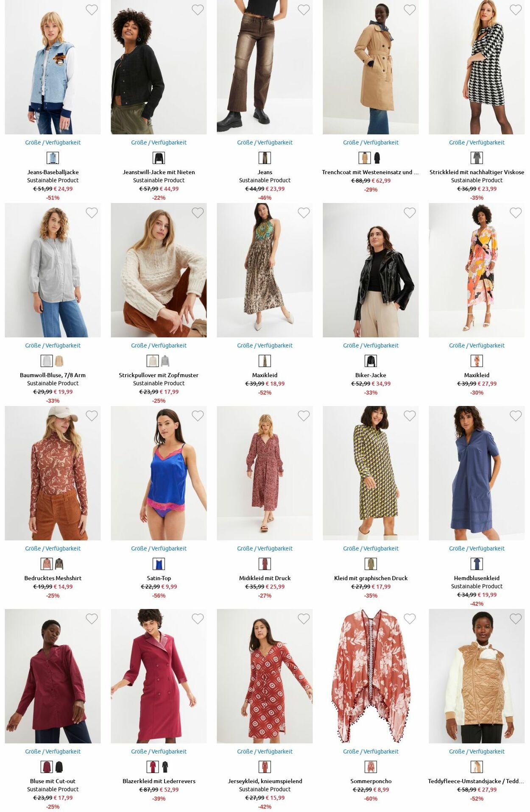This screenshot has height=812, width=530.
Task: Open Größe / Verfügbarkeit for the brown Jeans
Action: coord(265,142)
